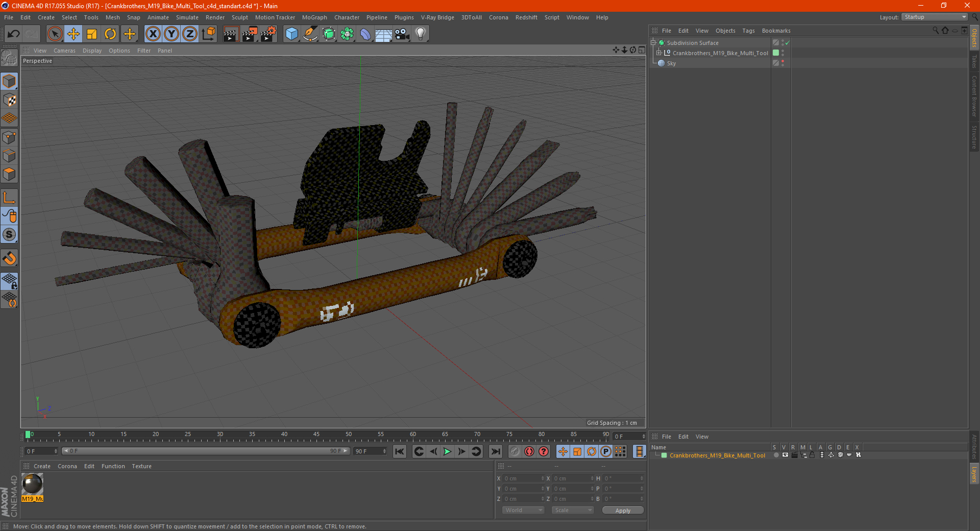Image resolution: width=980 pixels, height=531 pixels.
Task: Lock the workplane
Action: tap(9, 281)
